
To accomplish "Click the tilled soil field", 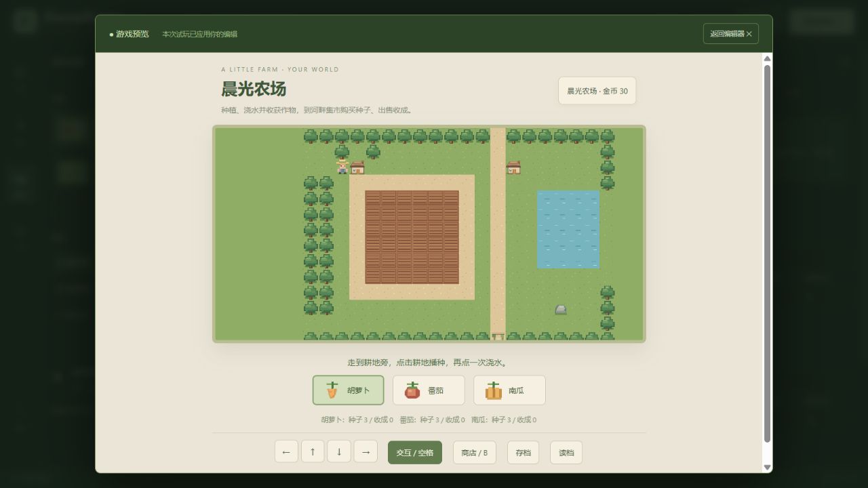I will (412, 237).
